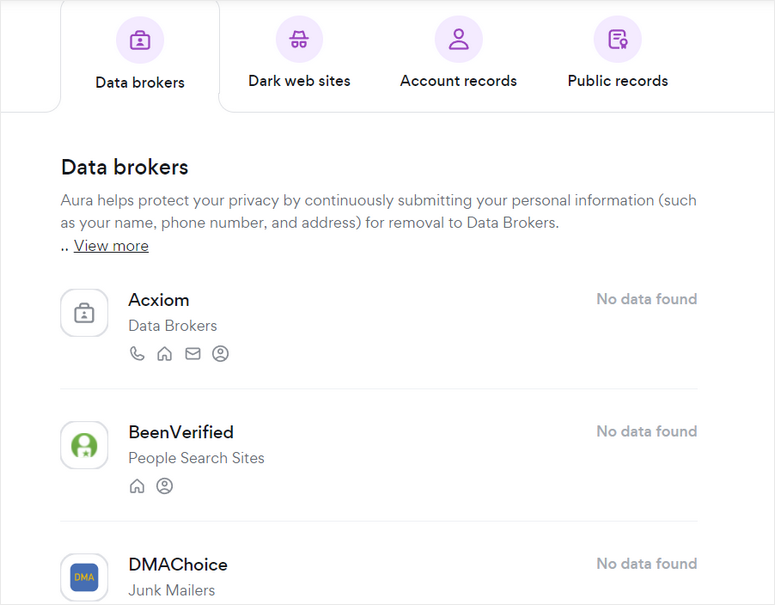Viewport: 775px width, 605px height.
Task: Click the DMAChoice blue logo
Action: pos(84,577)
